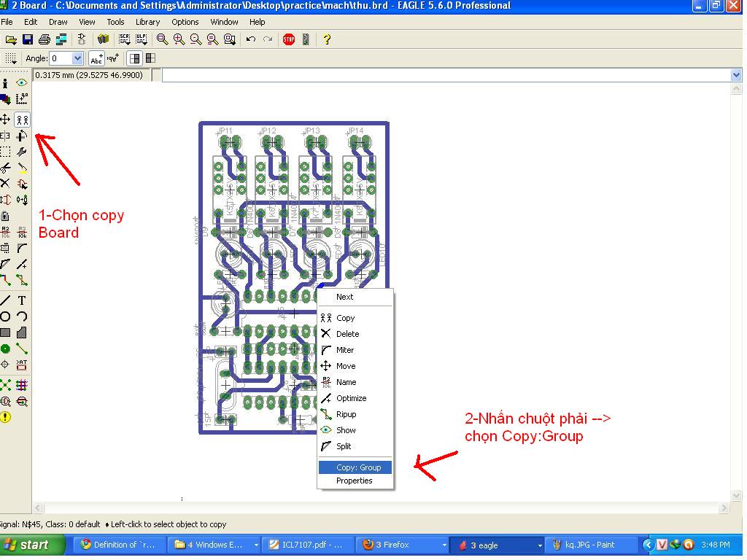
Task: Open the File menu
Action: (x=7, y=22)
